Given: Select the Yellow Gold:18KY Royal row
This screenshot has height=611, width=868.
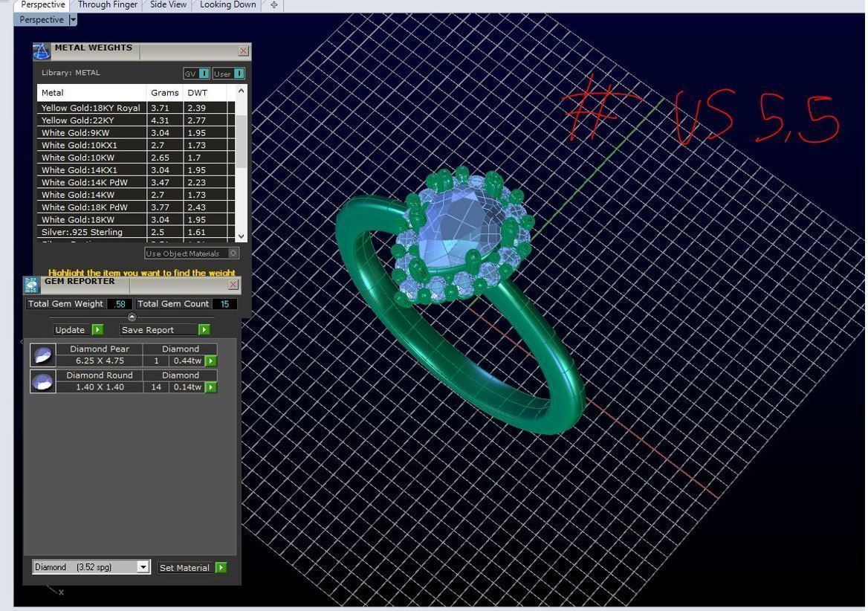Looking at the screenshot, I should [136, 108].
